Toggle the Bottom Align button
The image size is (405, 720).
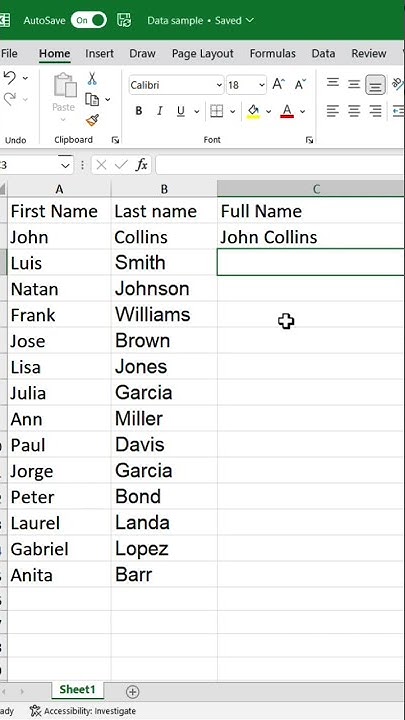click(375, 85)
